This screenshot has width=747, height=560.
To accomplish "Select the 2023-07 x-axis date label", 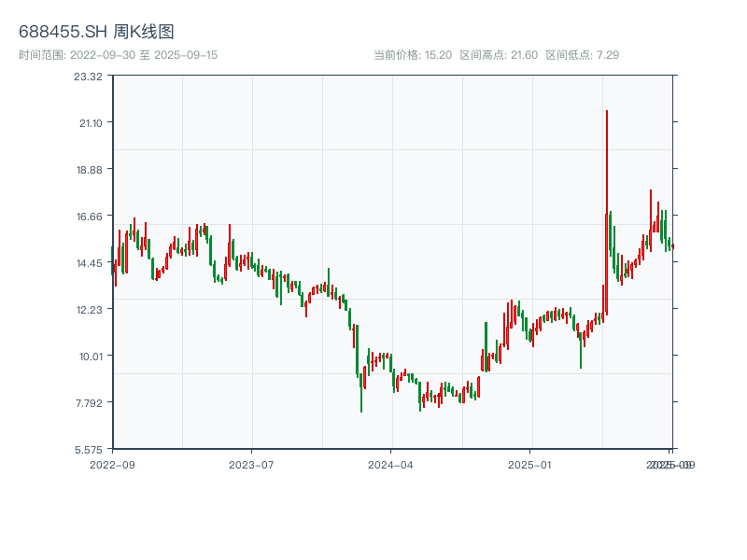I will 251,464.
